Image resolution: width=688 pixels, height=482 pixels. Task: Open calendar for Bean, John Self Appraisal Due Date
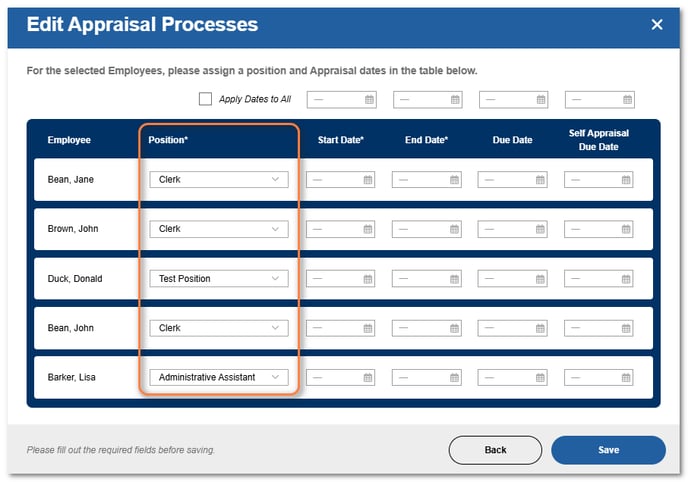[626, 328]
